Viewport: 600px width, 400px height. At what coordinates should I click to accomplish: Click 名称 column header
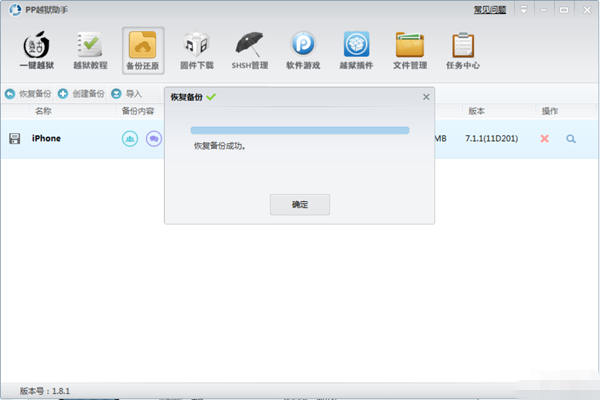pos(43,111)
